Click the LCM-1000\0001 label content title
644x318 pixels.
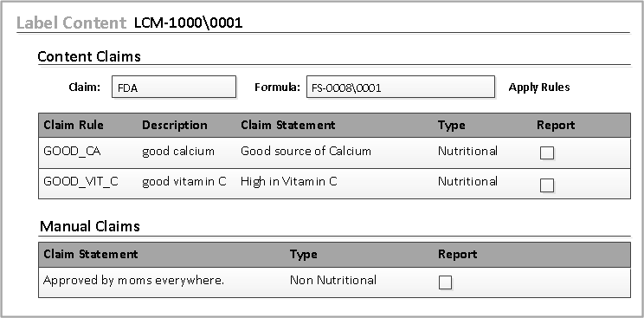click(x=189, y=23)
